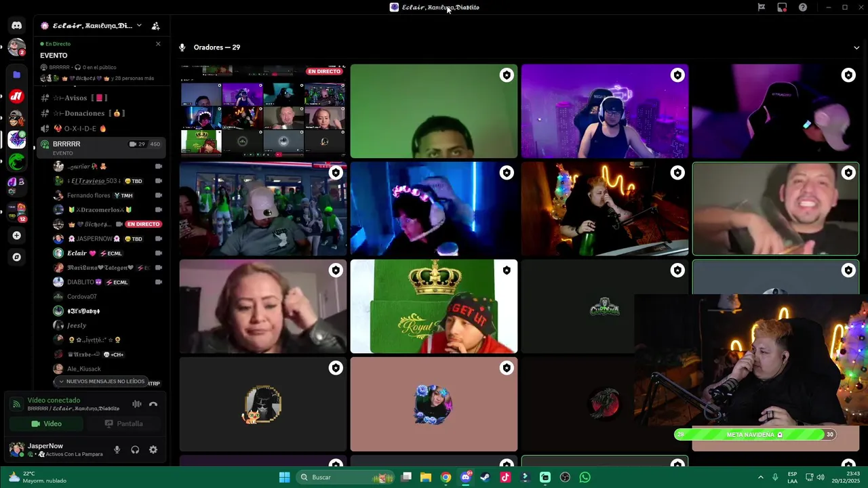Click the taskbar Buscar search box
This screenshot has width=868, height=488.
click(347, 477)
